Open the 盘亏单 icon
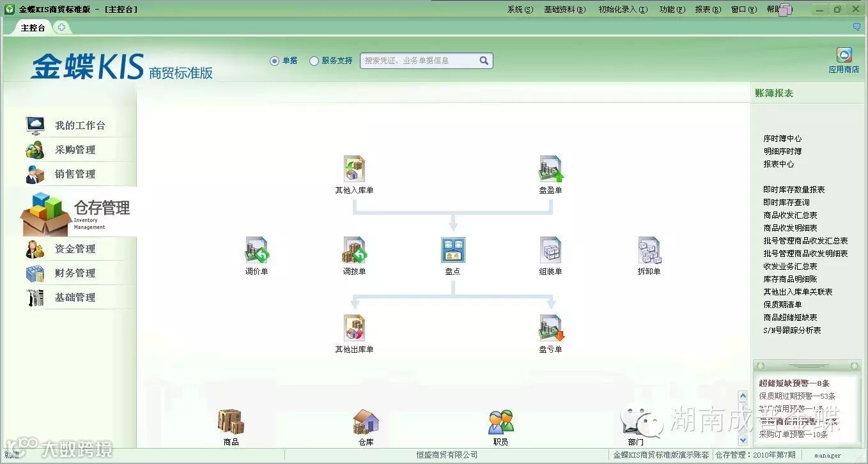868x464 pixels. [x=551, y=327]
